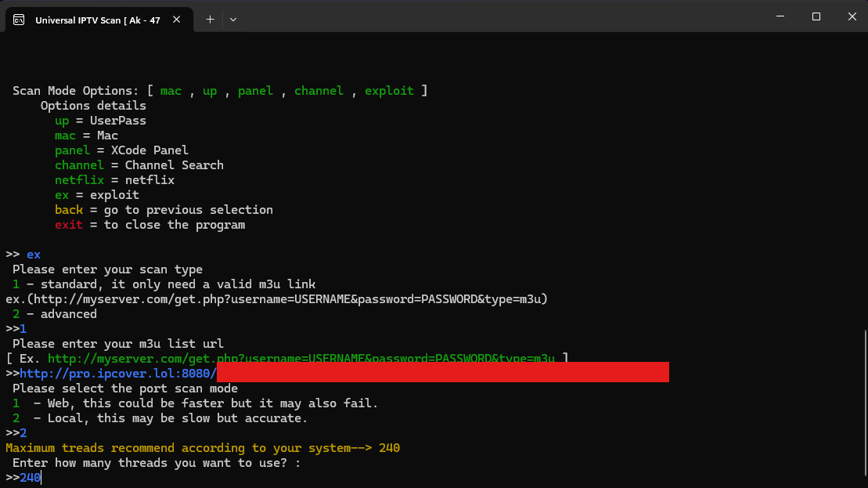
Task: Click the 'Maximum treads recommend' yellow line
Action: click(203, 448)
